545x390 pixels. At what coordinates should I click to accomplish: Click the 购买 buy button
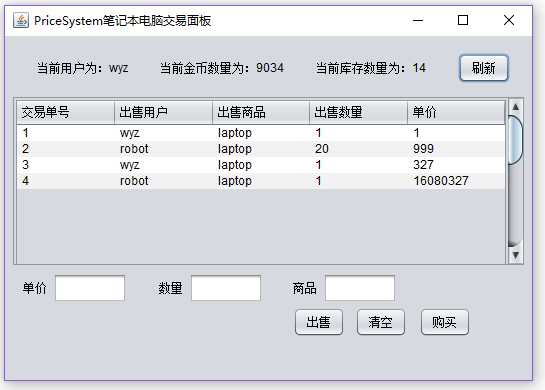[x=445, y=322]
